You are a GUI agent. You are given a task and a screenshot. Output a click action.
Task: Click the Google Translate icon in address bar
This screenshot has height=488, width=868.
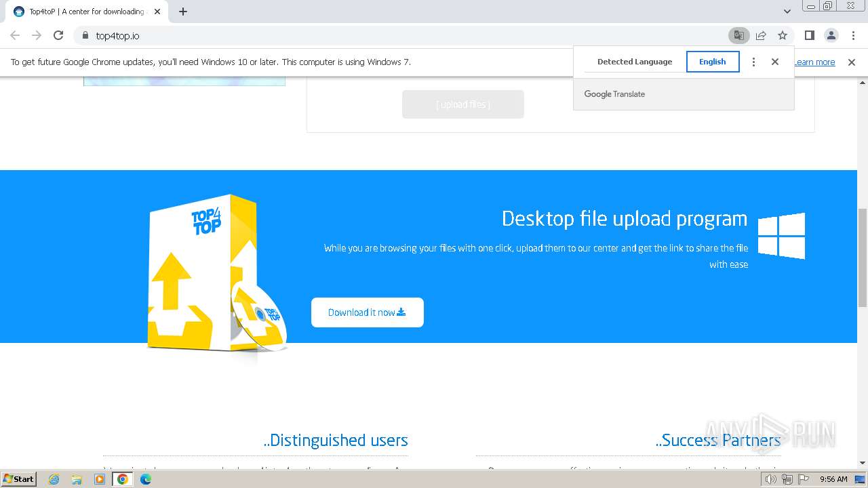pos(738,35)
